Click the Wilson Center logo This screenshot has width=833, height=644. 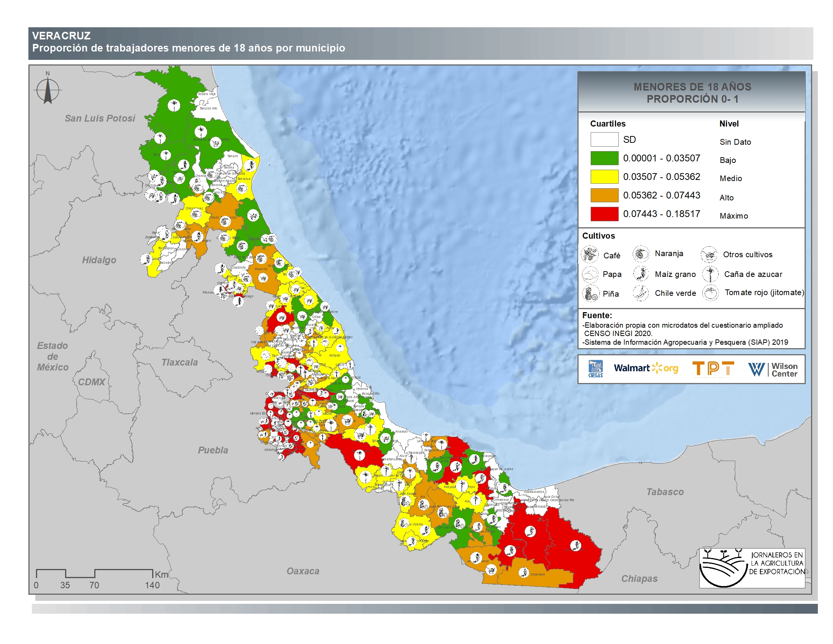coord(772,369)
